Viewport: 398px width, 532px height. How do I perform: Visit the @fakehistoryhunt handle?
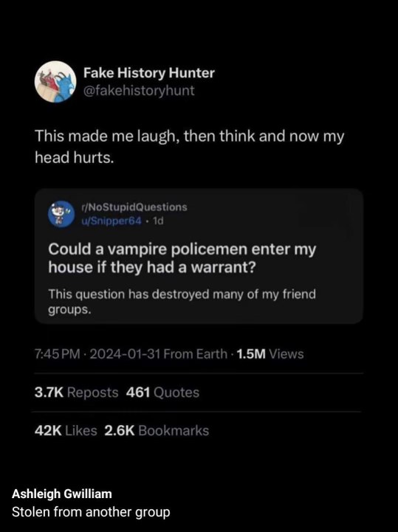(x=139, y=90)
